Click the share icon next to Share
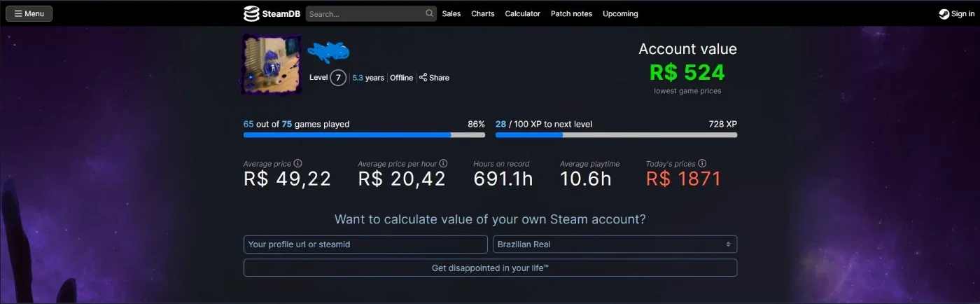This screenshot has height=304, width=980. (x=423, y=78)
